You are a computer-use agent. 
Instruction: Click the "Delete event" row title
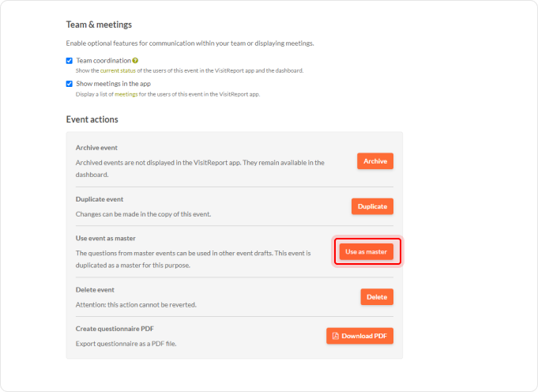95,289
